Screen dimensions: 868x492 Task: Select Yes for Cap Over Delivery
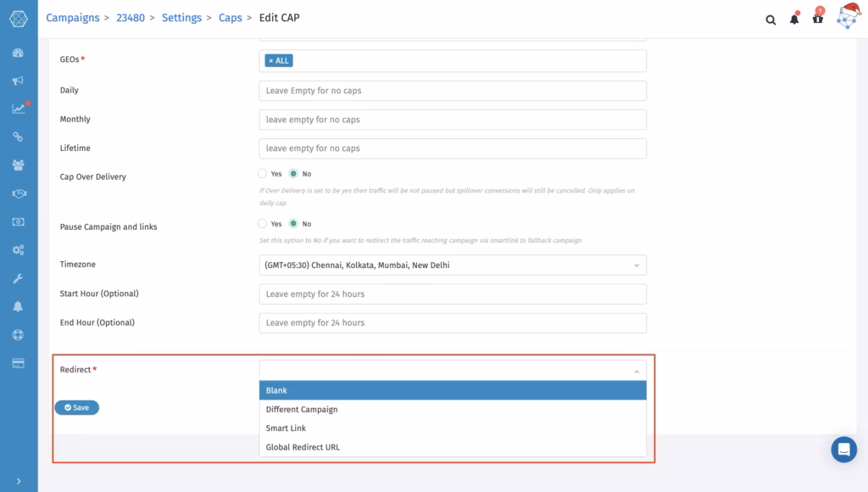tap(263, 173)
